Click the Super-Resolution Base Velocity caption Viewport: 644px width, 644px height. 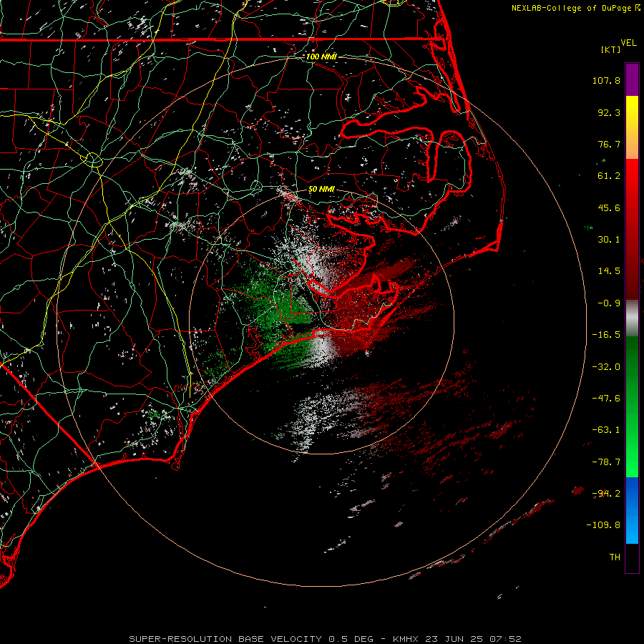click(x=325, y=639)
